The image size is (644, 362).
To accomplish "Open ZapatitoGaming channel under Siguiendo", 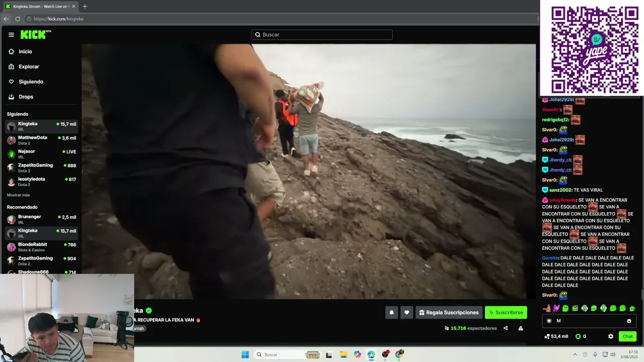I will click(x=41, y=167).
